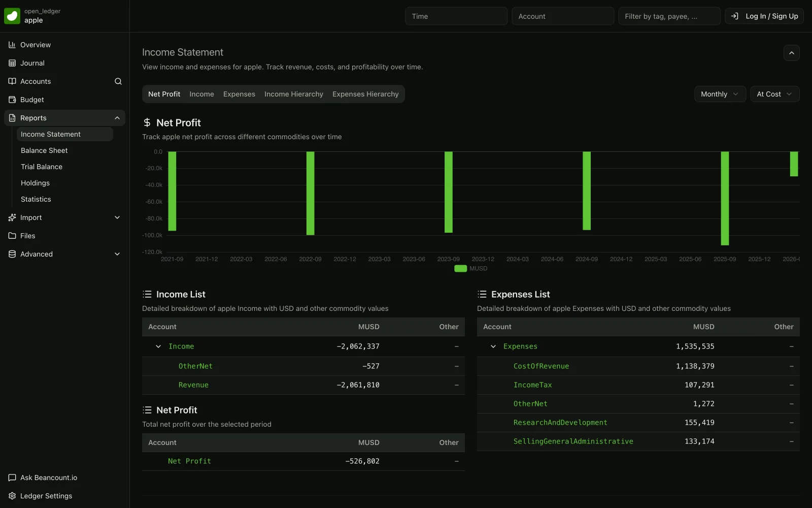The image size is (812, 508).
Task: Open the Revenue income account
Action: pos(193,385)
